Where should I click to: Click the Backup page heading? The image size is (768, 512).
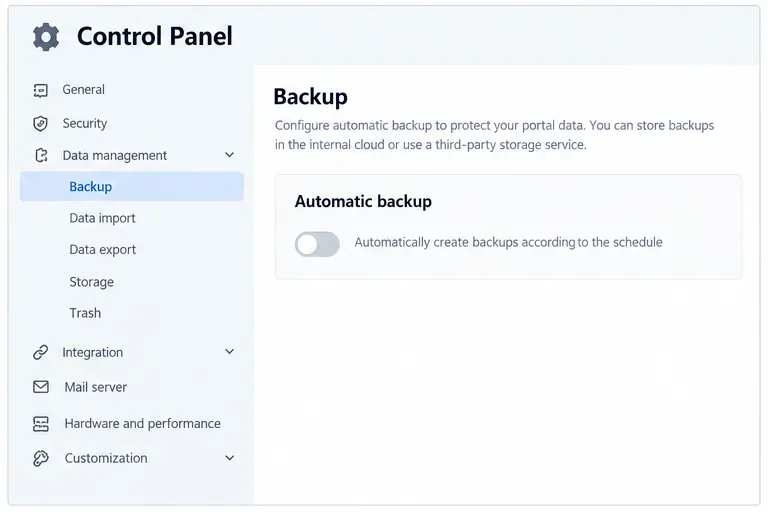(311, 97)
